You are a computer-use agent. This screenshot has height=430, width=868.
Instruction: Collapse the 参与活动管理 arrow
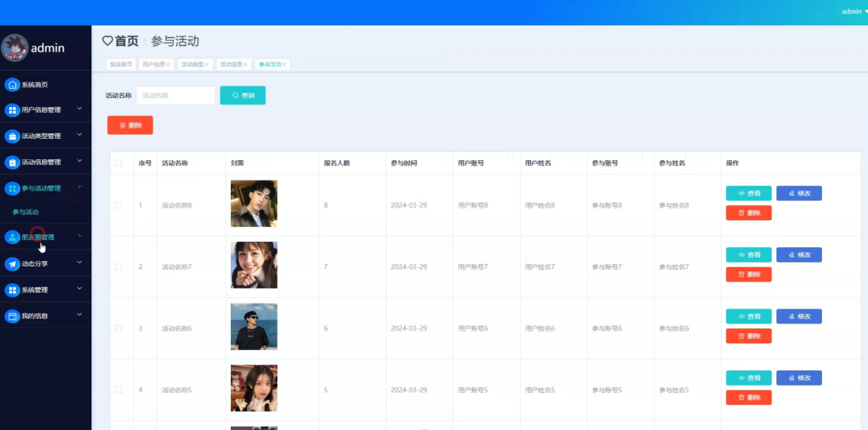point(80,187)
